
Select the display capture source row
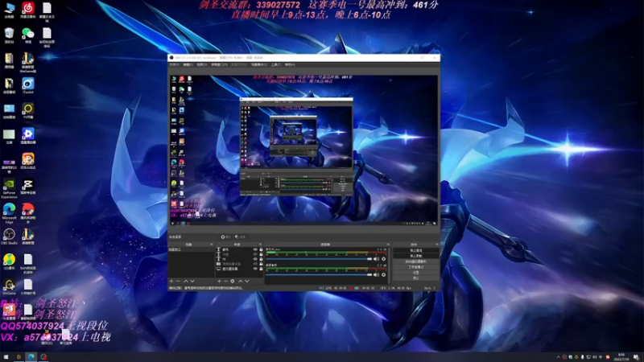coord(239,269)
